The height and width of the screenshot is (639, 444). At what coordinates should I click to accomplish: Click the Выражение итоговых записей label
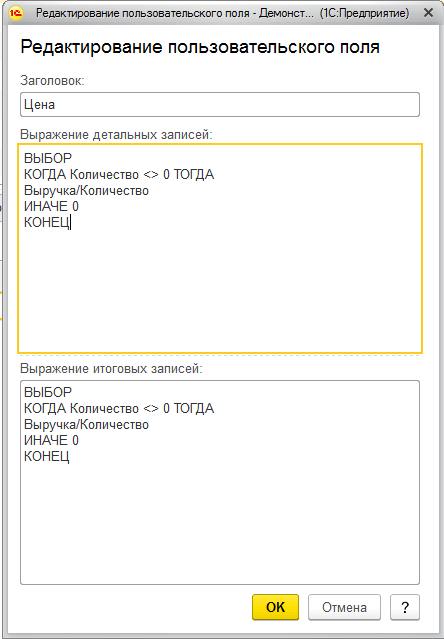[x=111, y=368]
